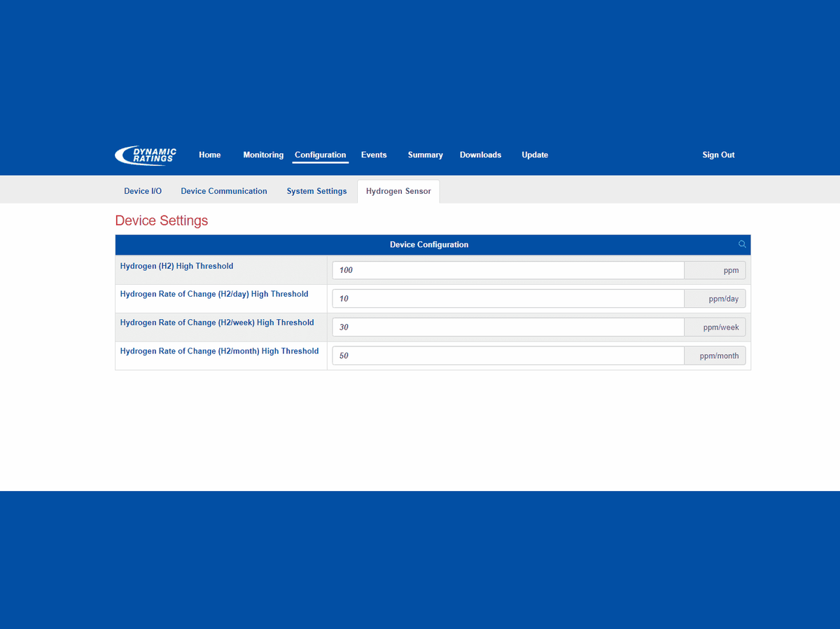Click the "Hydrogen (H2) High Threshold" label
This screenshot has width=840, height=629.
coord(177,267)
